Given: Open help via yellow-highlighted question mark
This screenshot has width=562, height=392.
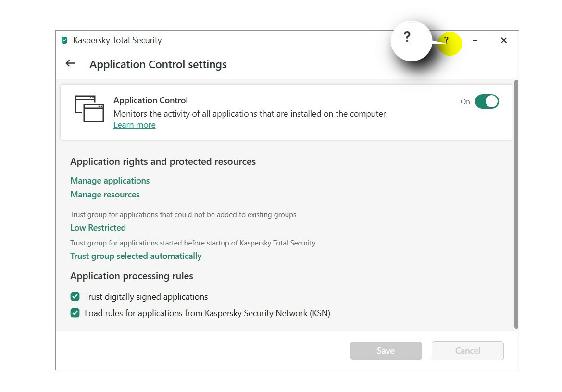Looking at the screenshot, I should (x=447, y=41).
